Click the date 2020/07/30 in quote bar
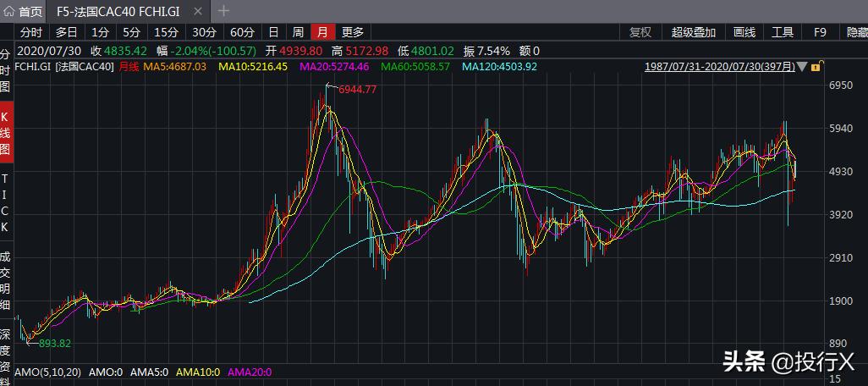This screenshot has height=386, width=868. pos(49,51)
